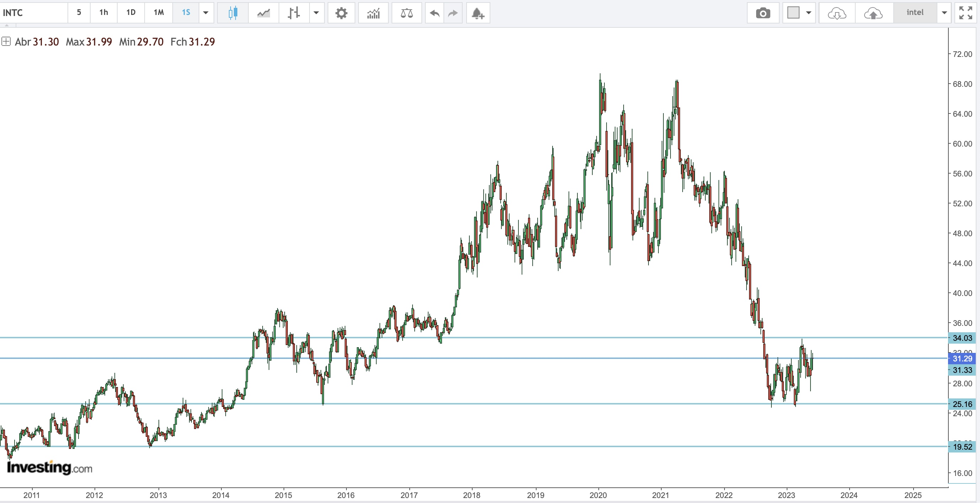Viewport: 980px width, 503px height.
Task: Create alert with bell icon
Action: coord(478,13)
